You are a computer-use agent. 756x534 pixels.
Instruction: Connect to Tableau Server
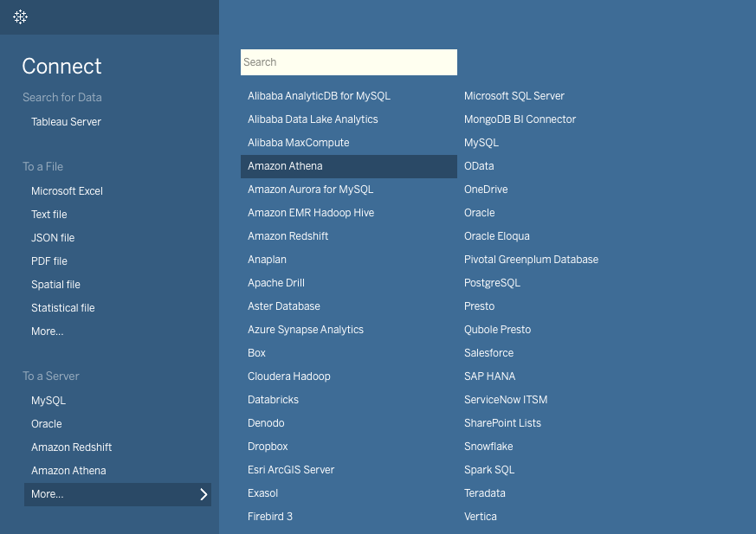[x=66, y=122]
